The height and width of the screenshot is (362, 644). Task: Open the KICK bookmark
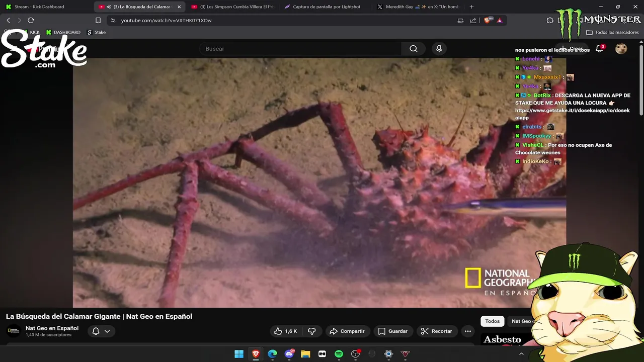tap(30, 32)
